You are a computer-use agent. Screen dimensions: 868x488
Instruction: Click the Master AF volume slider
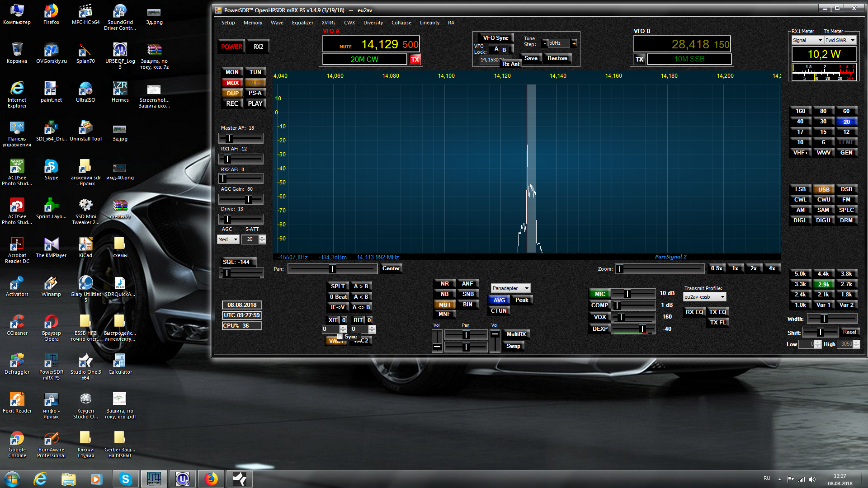pyautogui.click(x=241, y=138)
